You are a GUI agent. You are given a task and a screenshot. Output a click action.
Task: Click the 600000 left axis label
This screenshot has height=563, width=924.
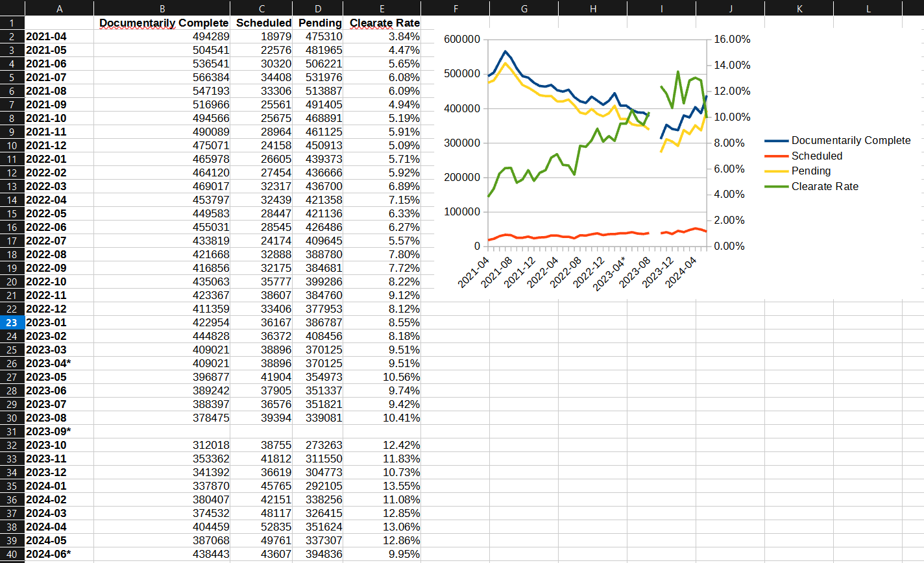click(462, 39)
